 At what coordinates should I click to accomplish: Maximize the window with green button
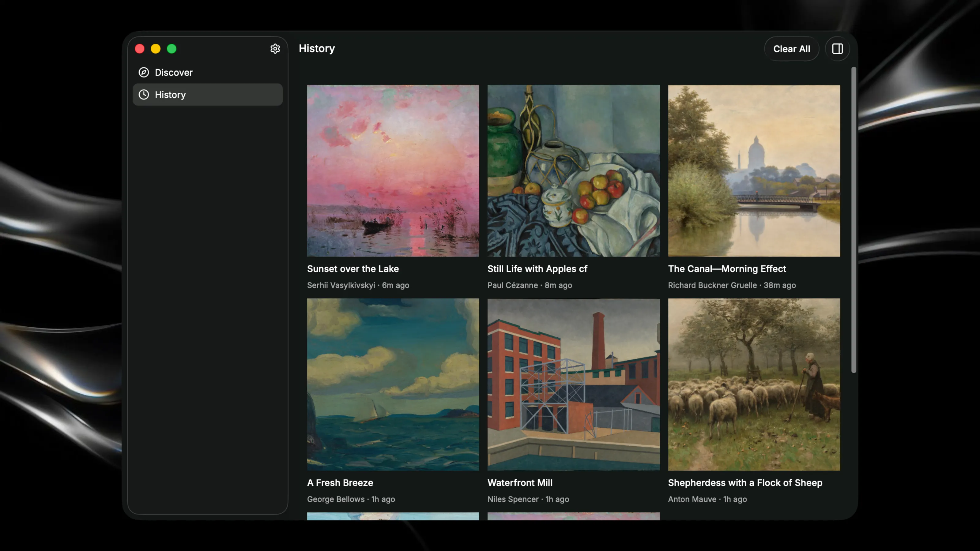171,49
